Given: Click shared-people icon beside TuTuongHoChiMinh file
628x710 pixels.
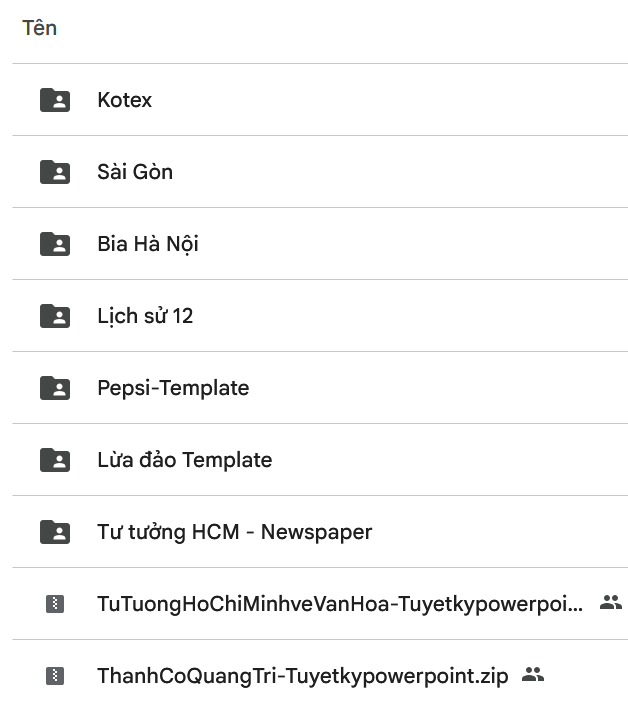Looking at the screenshot, I should [x=610, y=603].
